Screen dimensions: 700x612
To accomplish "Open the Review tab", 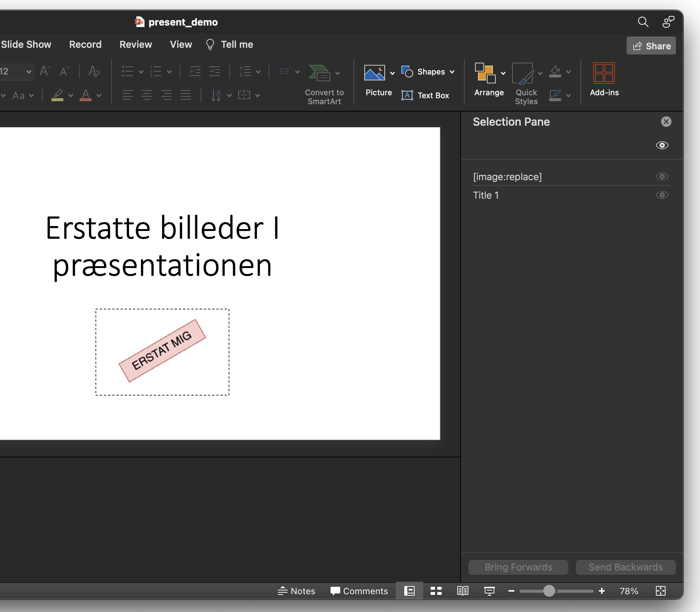I will click(x=136, y=44).
